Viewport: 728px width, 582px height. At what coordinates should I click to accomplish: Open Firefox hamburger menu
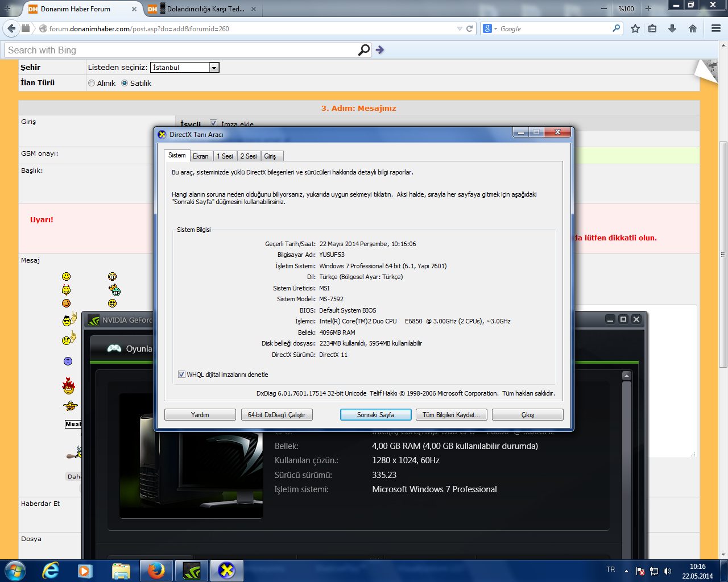click(716, 28)
